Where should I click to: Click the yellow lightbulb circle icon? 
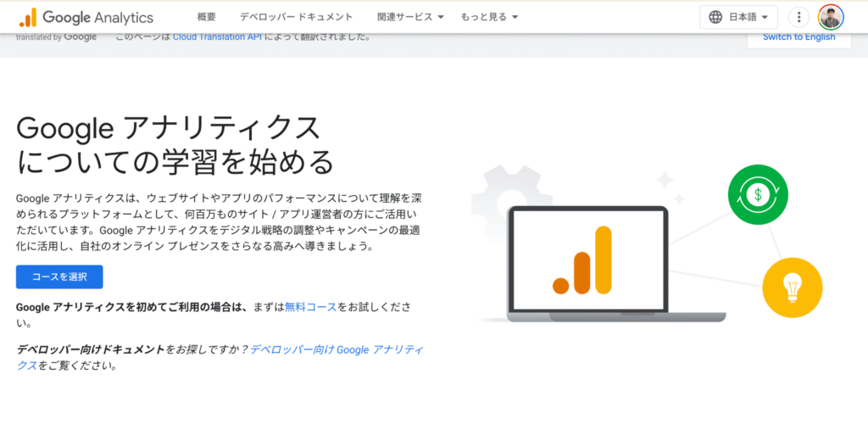pyautogui.click(x=792, y=287)
